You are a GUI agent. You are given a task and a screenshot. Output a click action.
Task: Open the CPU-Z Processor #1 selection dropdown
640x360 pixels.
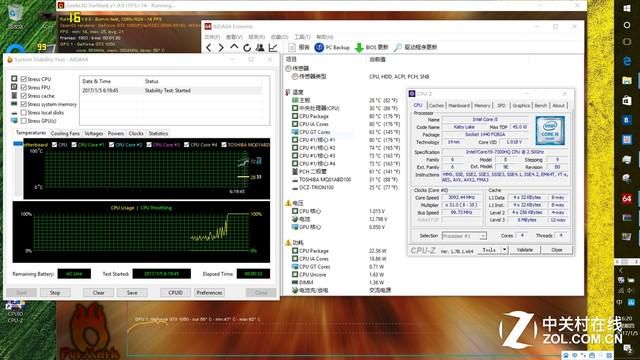464,236
